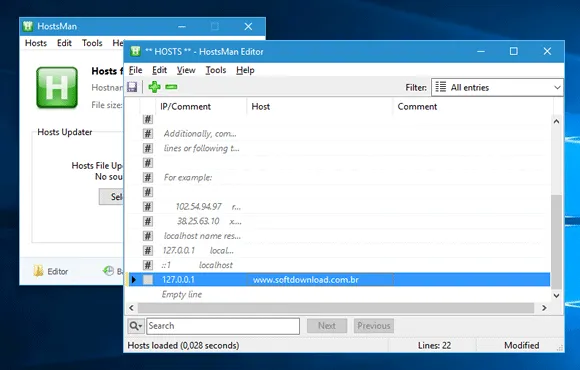The width and height of the screenshot is (580, 370).
Task: Click the HostsMan main window title icon
Action: (x=28, y=26)
